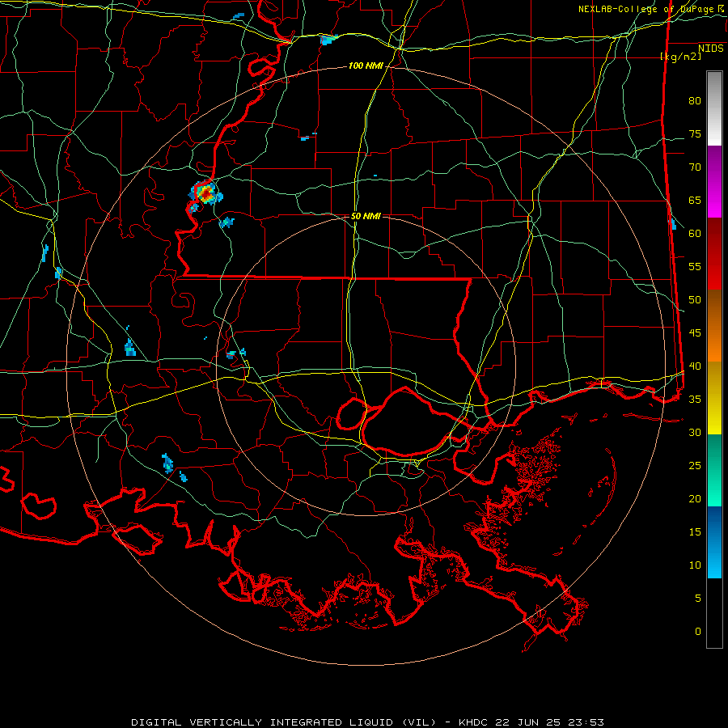Pick the magenta-purple segment of the color bar
The width and height of the screenshot is (728, 728).
tap(714, 181)
